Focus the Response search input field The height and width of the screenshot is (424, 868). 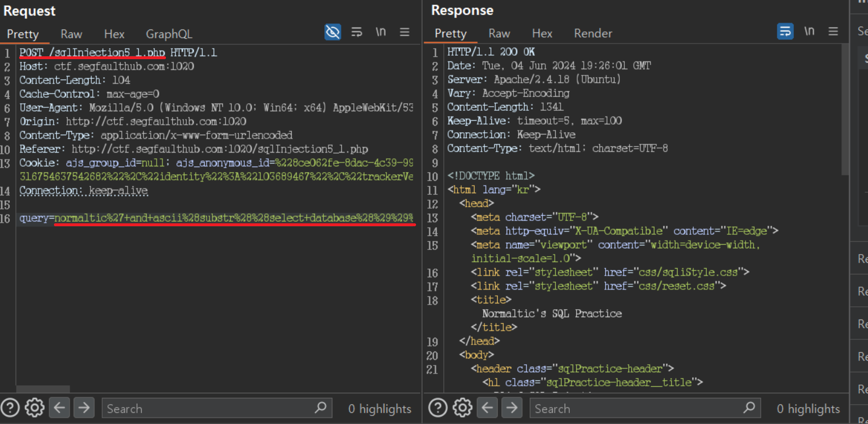(x=645, y=408)
